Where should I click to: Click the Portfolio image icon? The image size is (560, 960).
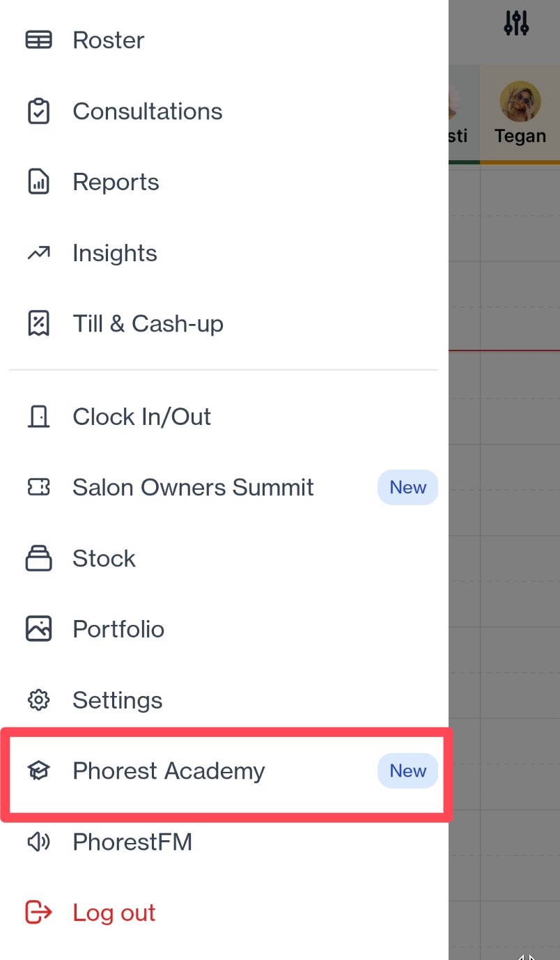pos(38,629)
